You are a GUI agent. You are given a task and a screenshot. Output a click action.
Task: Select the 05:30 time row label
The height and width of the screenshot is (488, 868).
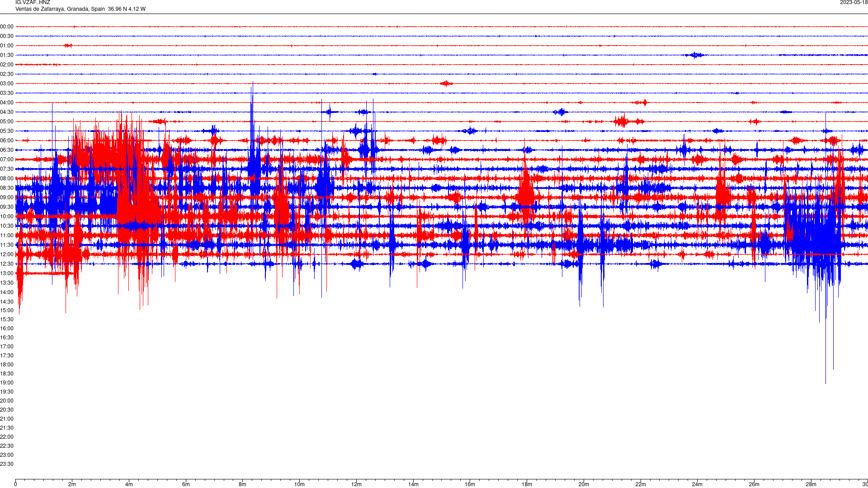click(7, 131)
